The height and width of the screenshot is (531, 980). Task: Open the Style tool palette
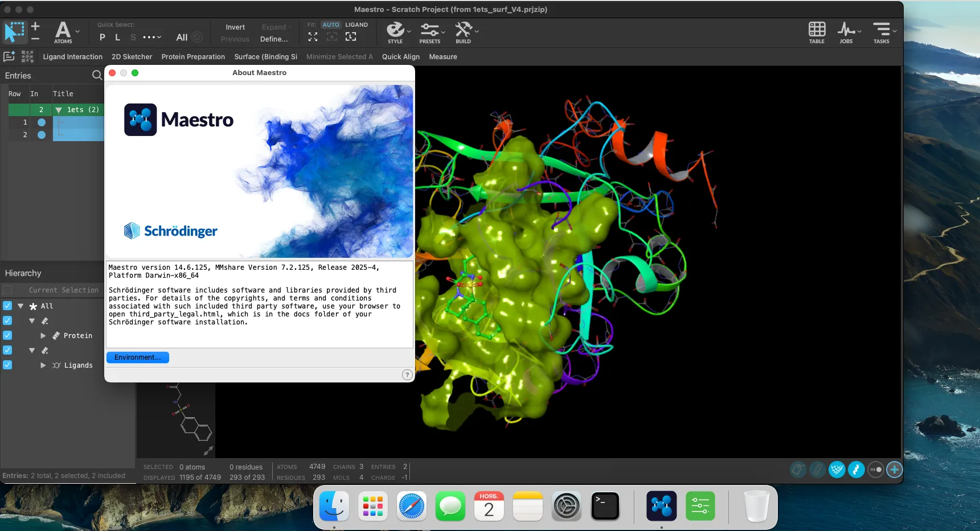(395, 32)
